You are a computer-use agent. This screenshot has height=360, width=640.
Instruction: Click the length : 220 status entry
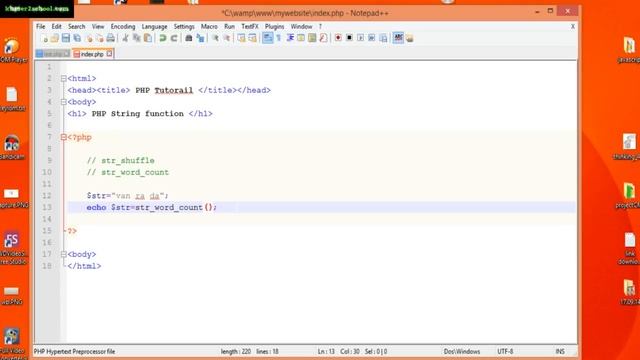coord(236,351)
